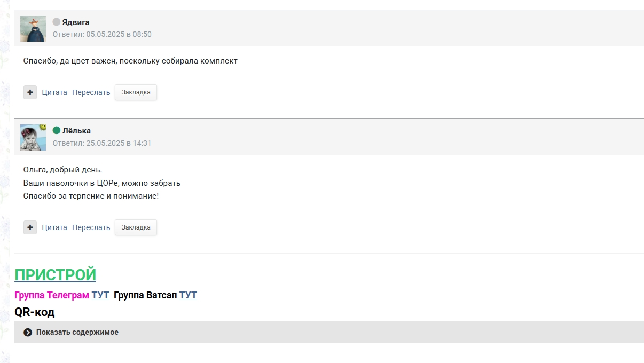
Task: Click the plus icon under Ядвига's reply
Action: tap(30, 92)
